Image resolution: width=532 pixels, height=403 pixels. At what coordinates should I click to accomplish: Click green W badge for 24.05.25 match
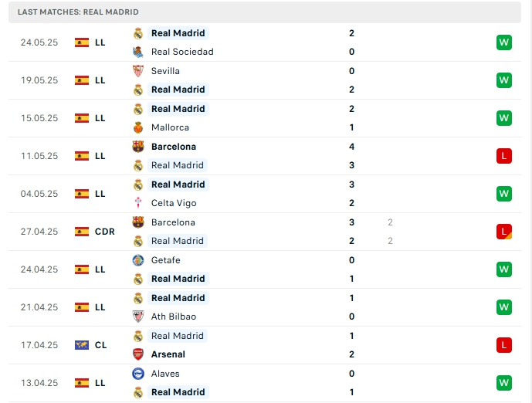coord(504,42)
